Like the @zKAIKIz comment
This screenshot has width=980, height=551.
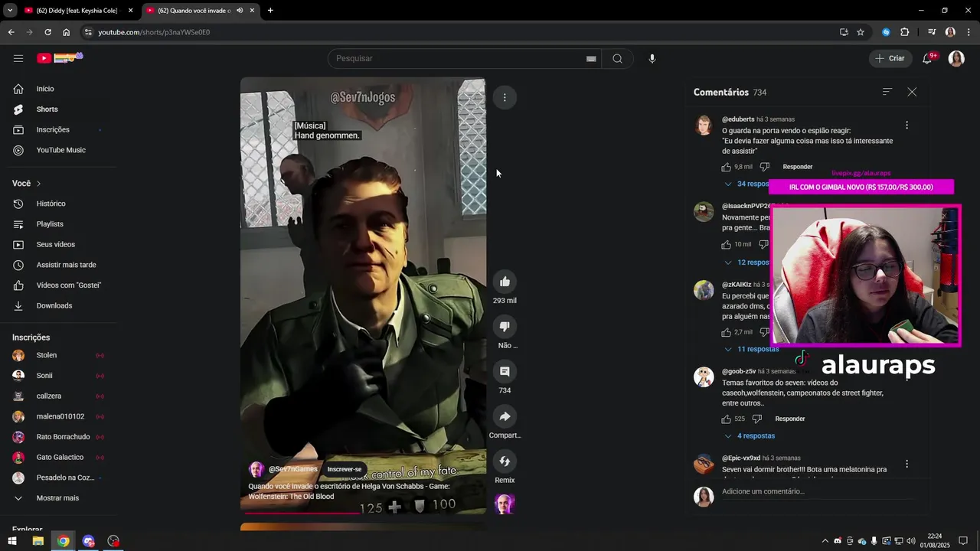click(x=726, y=332)
